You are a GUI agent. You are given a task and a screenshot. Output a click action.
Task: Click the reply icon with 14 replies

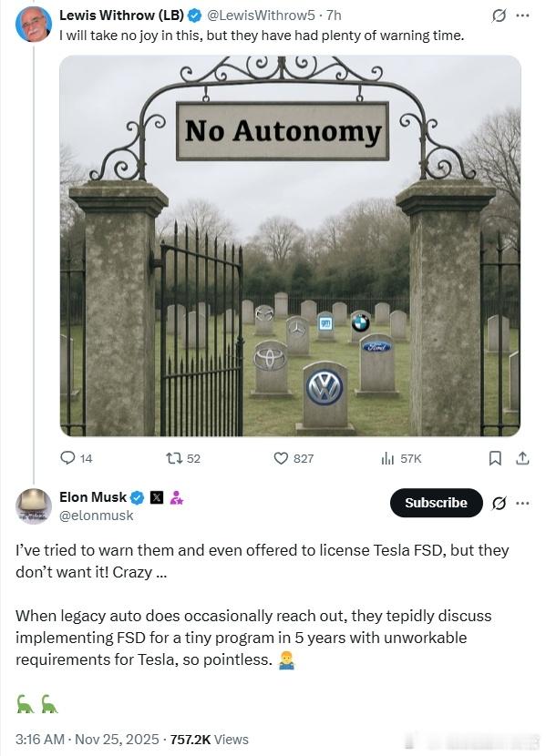pyautogui.click(x=67, y=457)
